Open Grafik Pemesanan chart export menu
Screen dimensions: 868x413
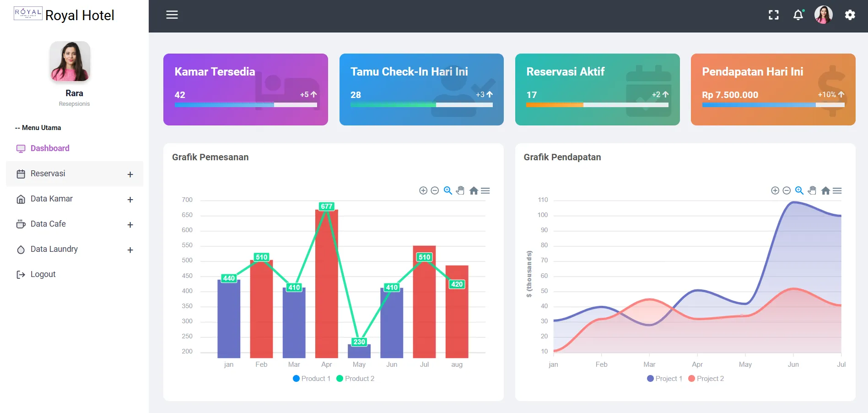[485, 190]
